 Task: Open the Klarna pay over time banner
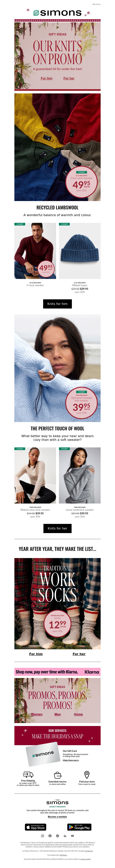coord(57,672)
